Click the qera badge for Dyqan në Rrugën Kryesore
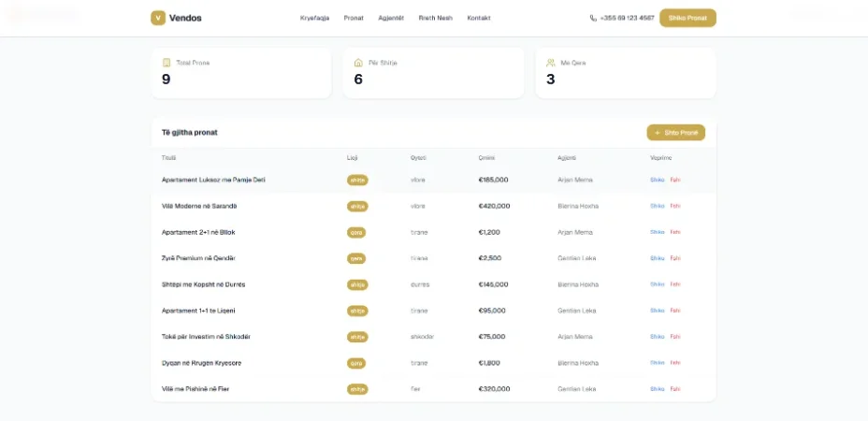The image size is (868, 421). coord(356,363)
